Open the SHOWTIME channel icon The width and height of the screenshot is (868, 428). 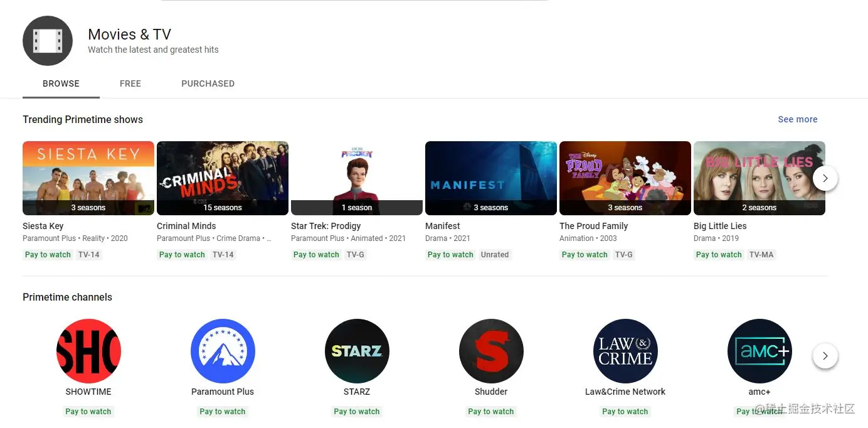click(x=88, y=351)
